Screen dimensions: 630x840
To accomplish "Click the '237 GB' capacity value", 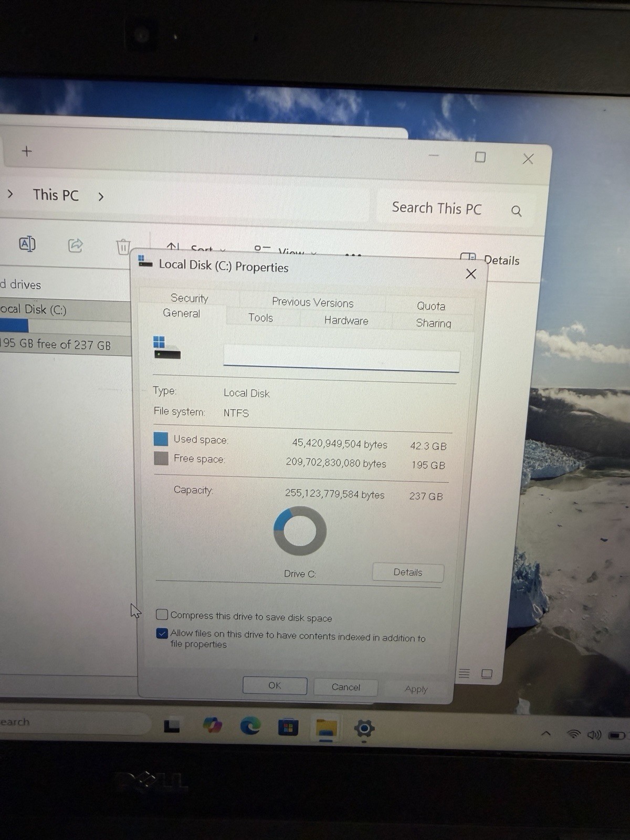I will [426, 496].
